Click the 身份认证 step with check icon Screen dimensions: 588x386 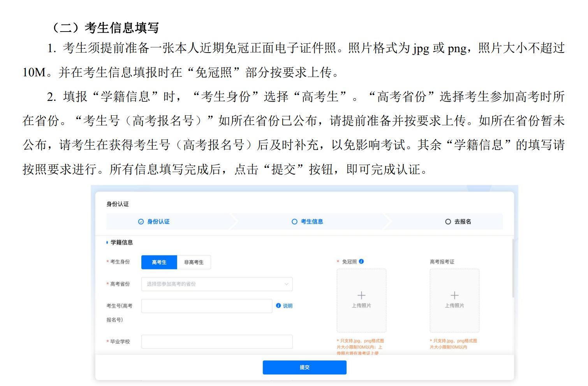154,222
